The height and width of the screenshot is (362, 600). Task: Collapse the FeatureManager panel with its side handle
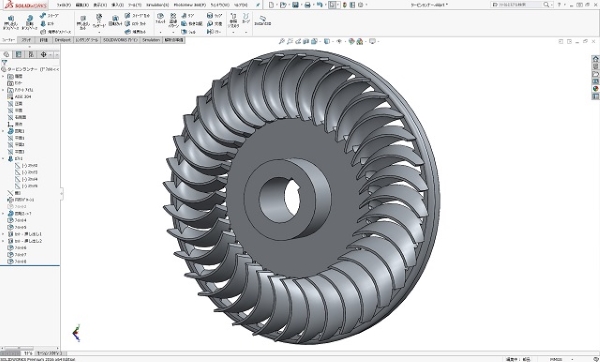62,194
